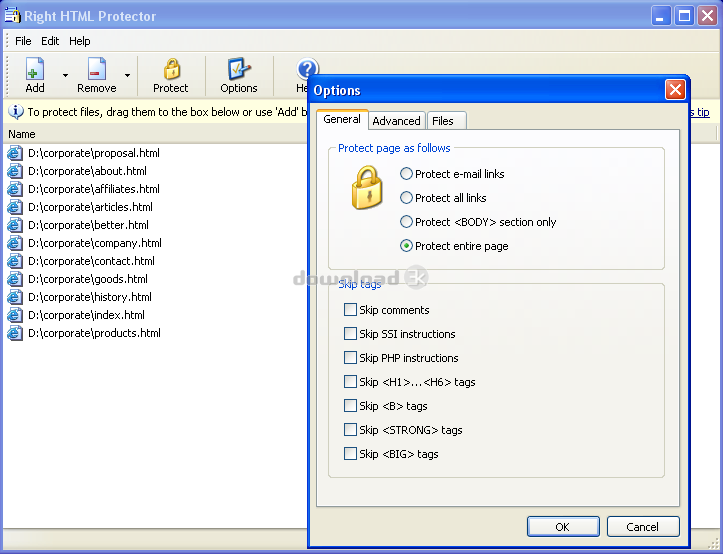Click the Right HTML Protector title bar icon

coord(12,15)
